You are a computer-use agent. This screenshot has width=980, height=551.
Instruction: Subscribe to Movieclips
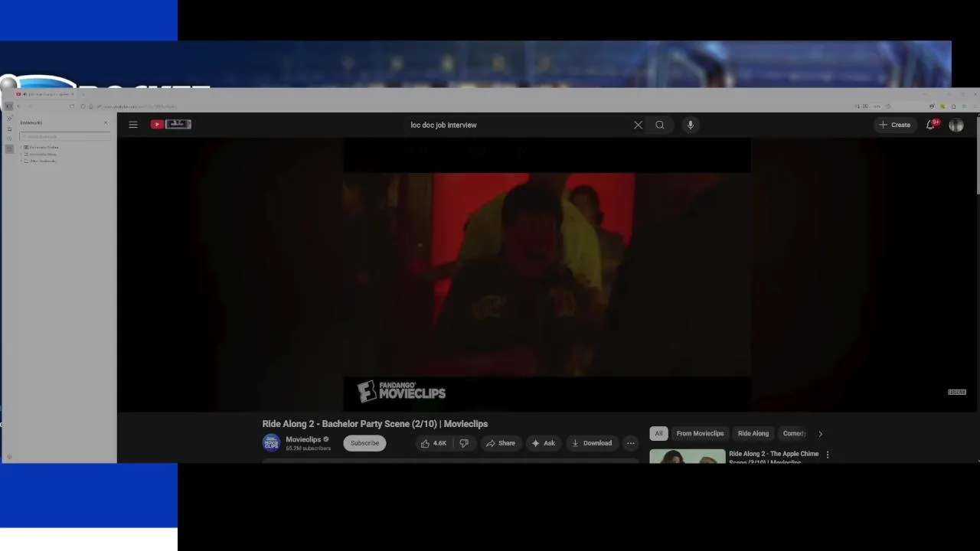pyautogui.click(x=364, y=443)
